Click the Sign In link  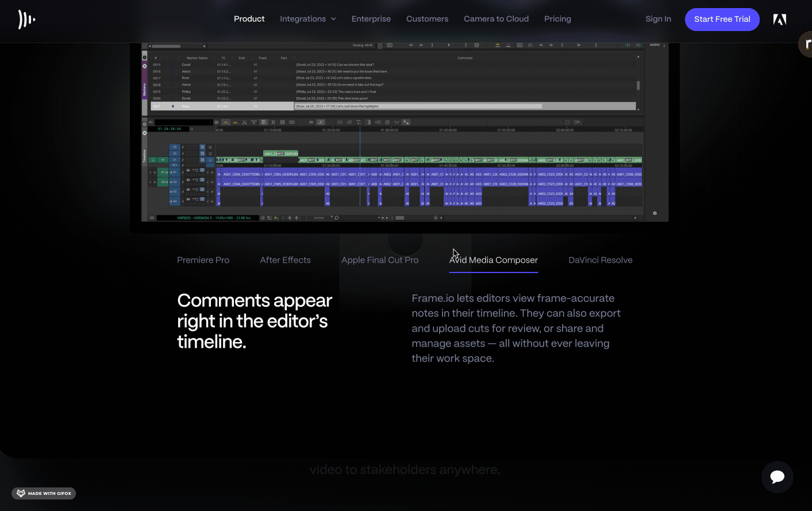[658, 19]
